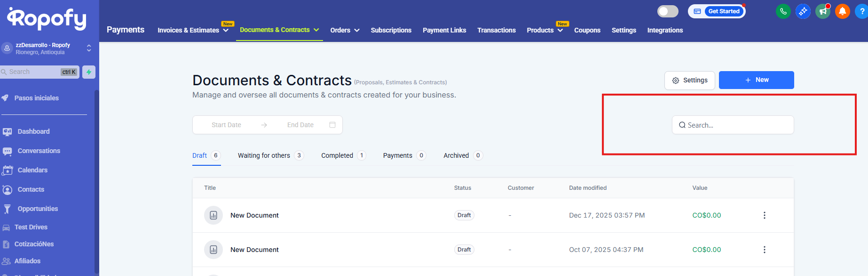Click the calendar icon in date range
The height and width of the screenshot is (276, 868).
pyautogui.click(x=332, y=125)
